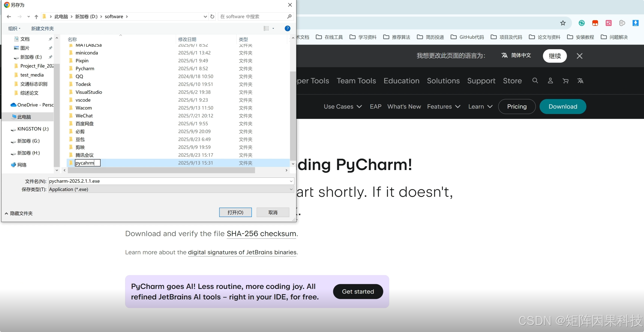Refresh the software folder listing
The image size is (644, 332).
(x=212, y=16)
